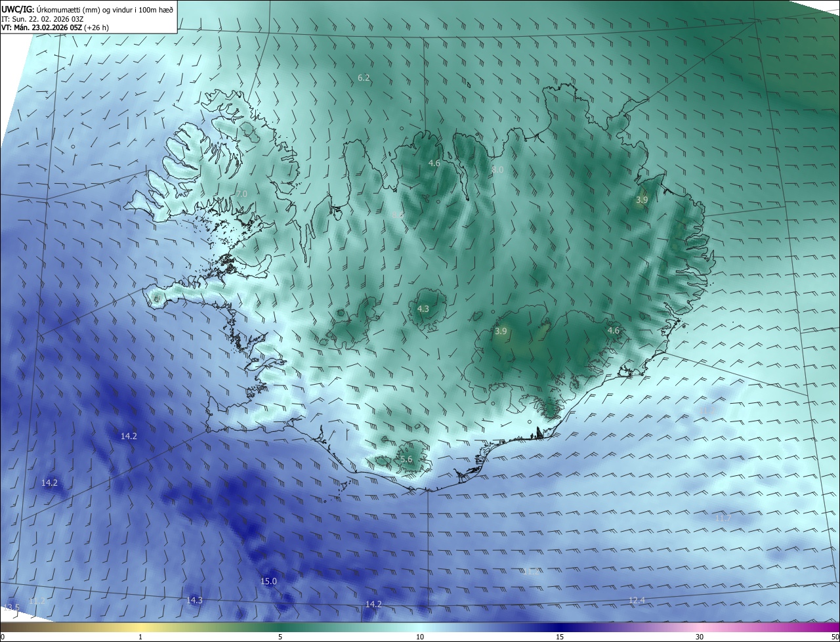This screenshot has width=840, height=642.
Task: Click the 30 tick on the color scale
Action: (x=700, y=637)
